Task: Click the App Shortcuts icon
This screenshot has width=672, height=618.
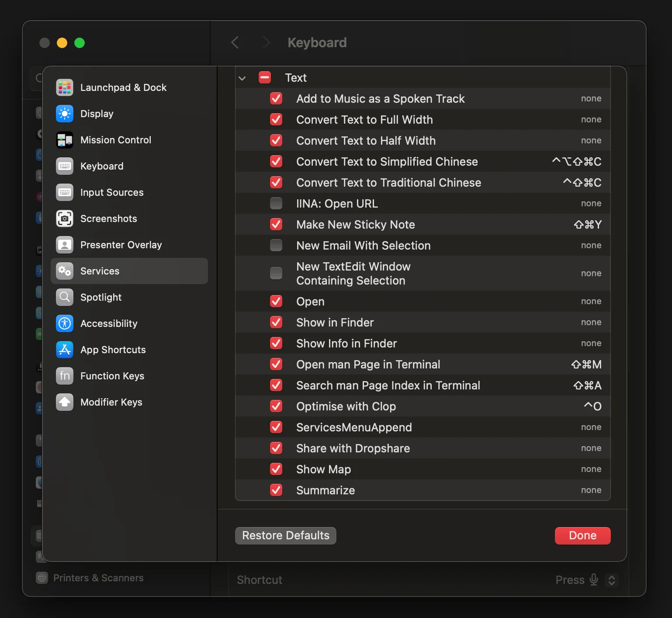Action: coord(65,350)
